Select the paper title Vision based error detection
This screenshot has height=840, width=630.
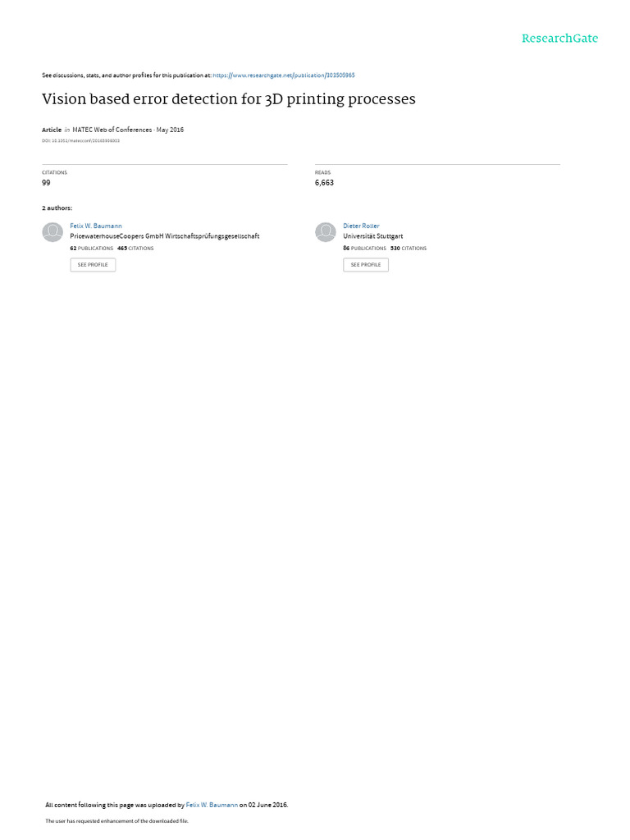pos(229,99)
